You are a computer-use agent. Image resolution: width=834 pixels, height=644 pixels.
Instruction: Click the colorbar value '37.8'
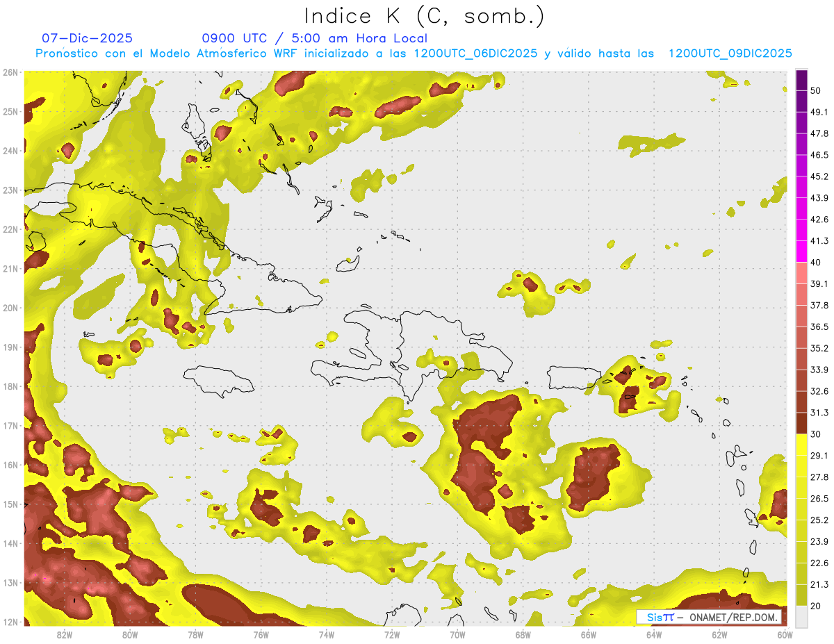tap(820, 305)
